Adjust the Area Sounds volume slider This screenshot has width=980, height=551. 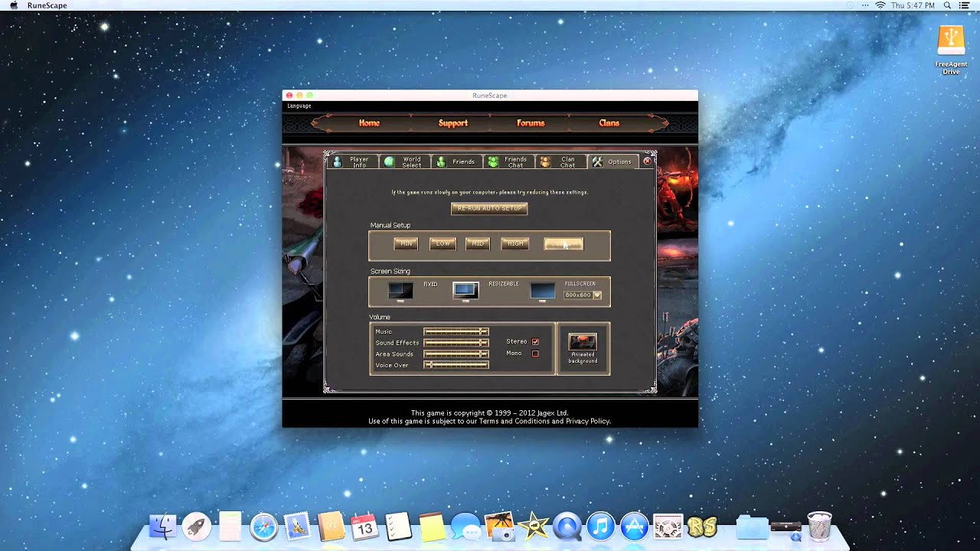(456, 354)
